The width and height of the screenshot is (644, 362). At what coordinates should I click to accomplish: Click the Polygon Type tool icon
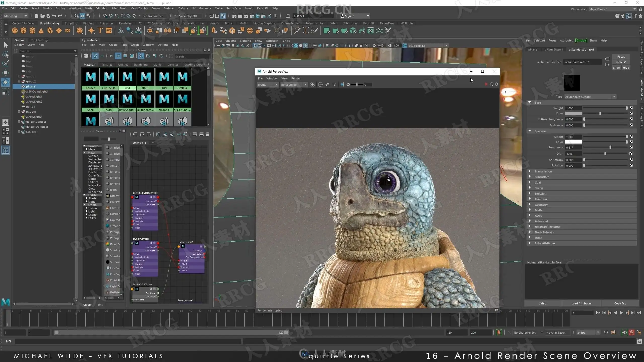tap(100, 31)
